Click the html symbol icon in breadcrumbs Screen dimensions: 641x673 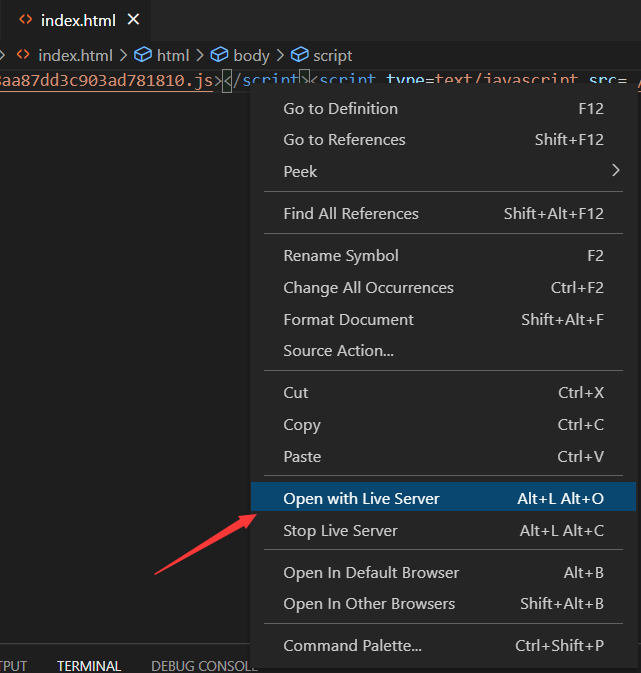(x=143, y=55)
